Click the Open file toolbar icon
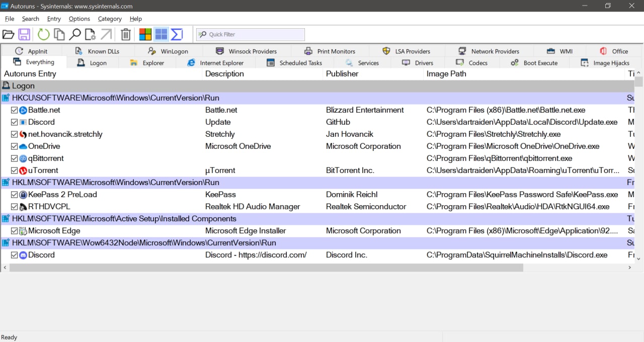The height and width of the screenshot is (342, 644). click(x=8, y=34)
